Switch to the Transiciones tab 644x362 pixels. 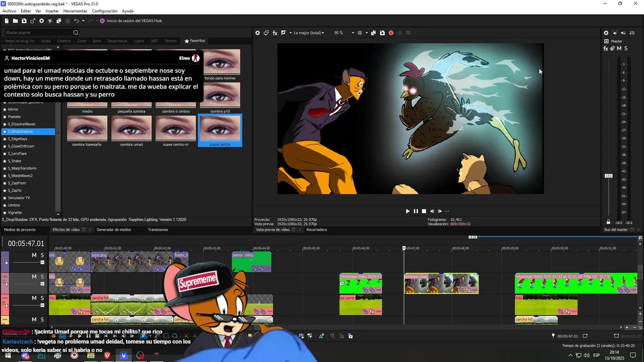(x=158, y=230)
